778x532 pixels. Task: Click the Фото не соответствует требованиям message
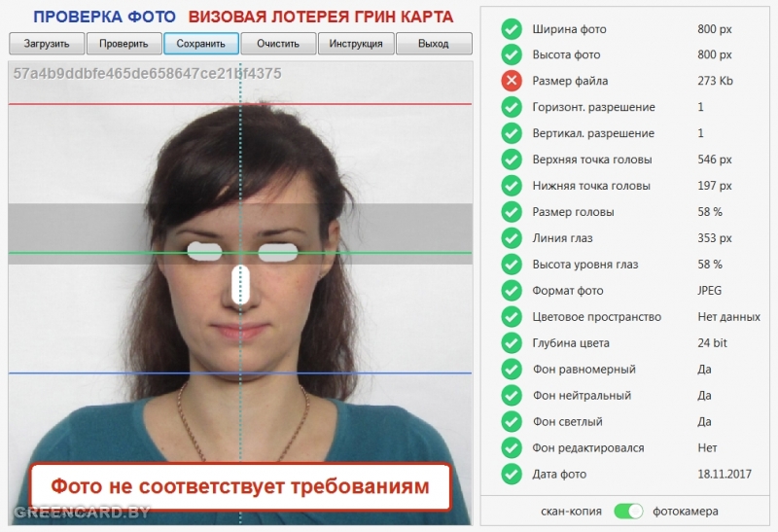(x=240, y=486)
